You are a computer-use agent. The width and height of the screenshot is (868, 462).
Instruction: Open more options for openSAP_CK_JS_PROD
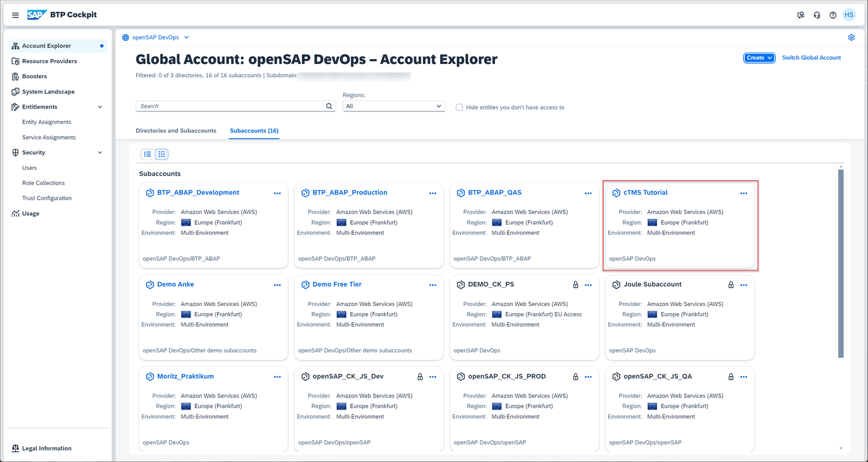(x=588, y=377)
